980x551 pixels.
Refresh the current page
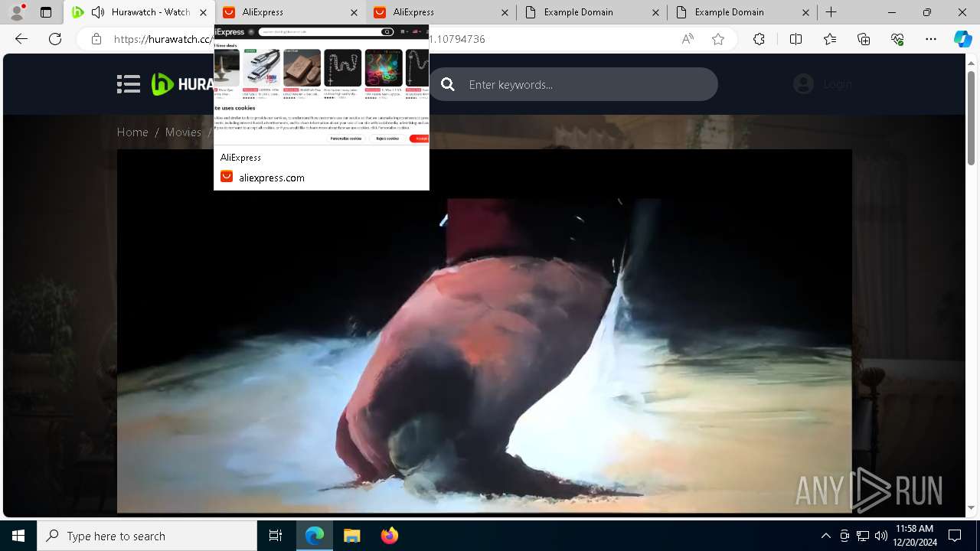(55, 39)
